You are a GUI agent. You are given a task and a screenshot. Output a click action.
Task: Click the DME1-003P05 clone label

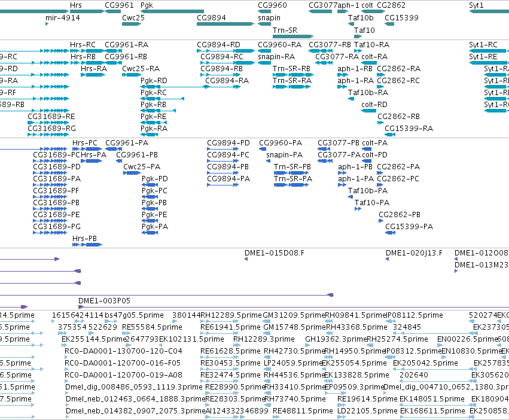pos(104,301)
